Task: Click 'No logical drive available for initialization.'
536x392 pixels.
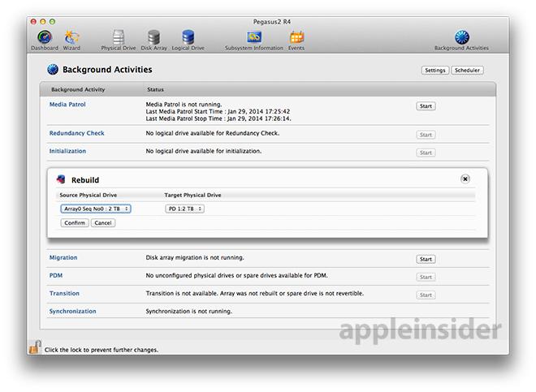Action: coord(203,151)
